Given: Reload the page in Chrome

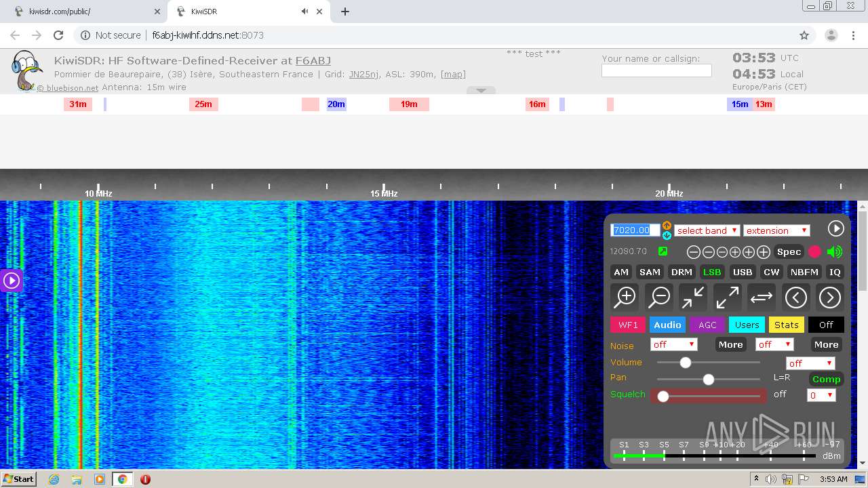Looking at the screenshot, I should coord(58,35).
